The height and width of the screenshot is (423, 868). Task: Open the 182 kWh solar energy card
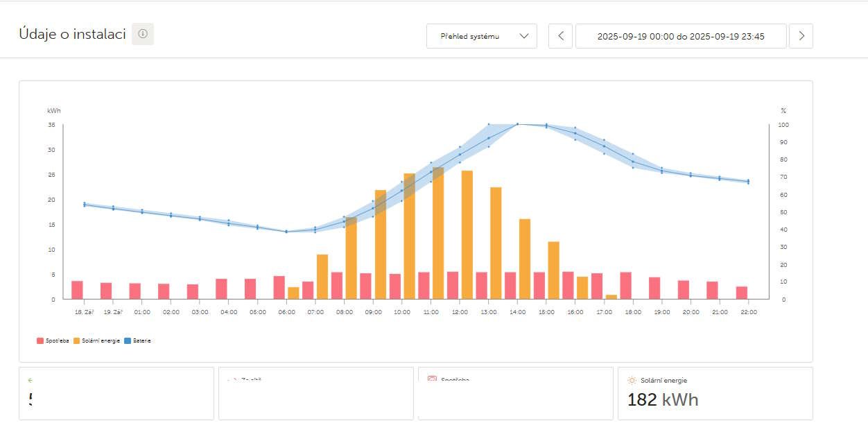click(x=715, y=393)
